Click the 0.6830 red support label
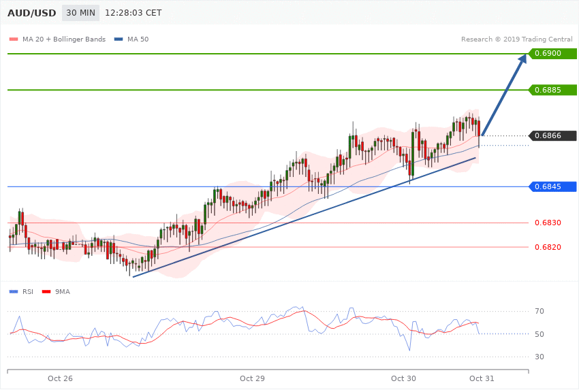Screen dimensions: 579x392 [548, 223]
